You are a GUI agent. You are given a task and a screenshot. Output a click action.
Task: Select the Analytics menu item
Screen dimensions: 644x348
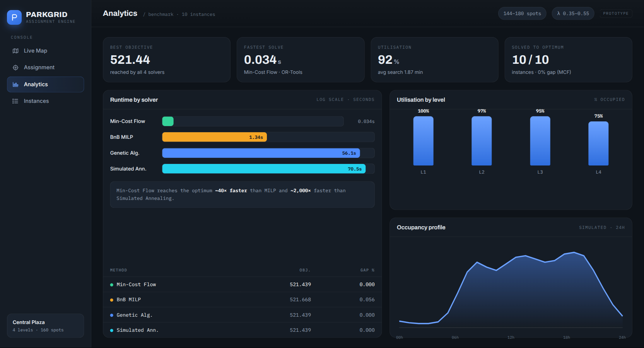point(45,84)
